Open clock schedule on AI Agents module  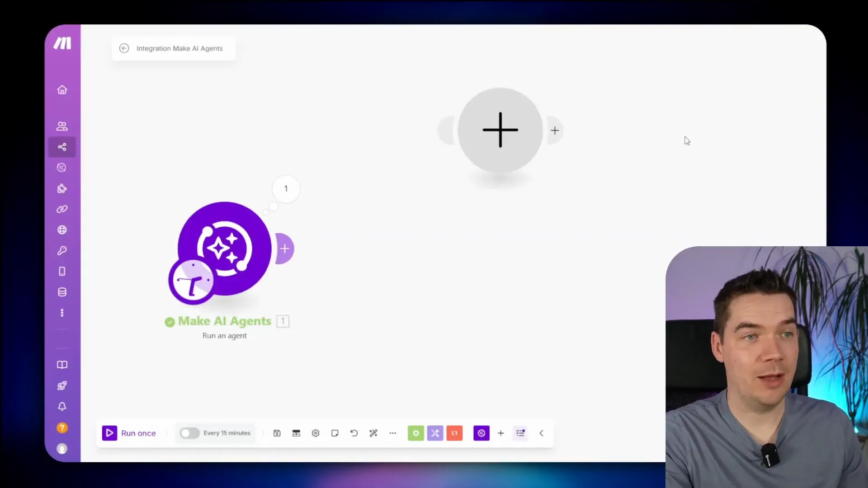(x=193, y=281)
